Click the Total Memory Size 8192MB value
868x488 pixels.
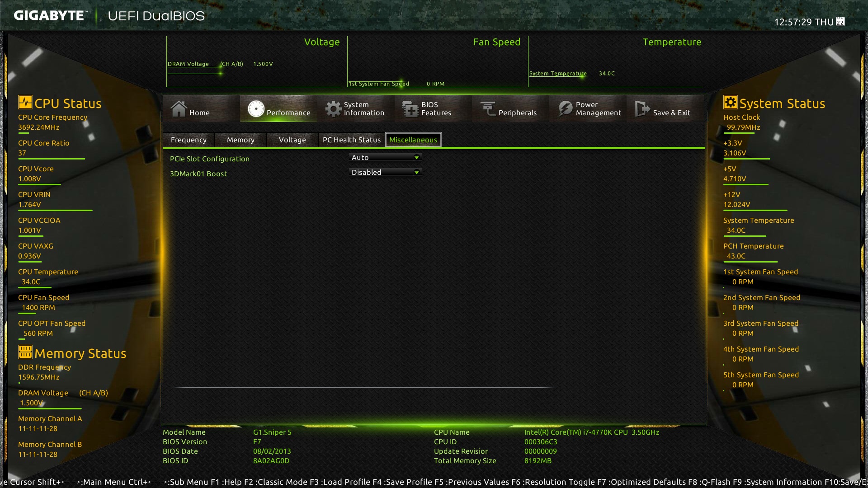538,461
